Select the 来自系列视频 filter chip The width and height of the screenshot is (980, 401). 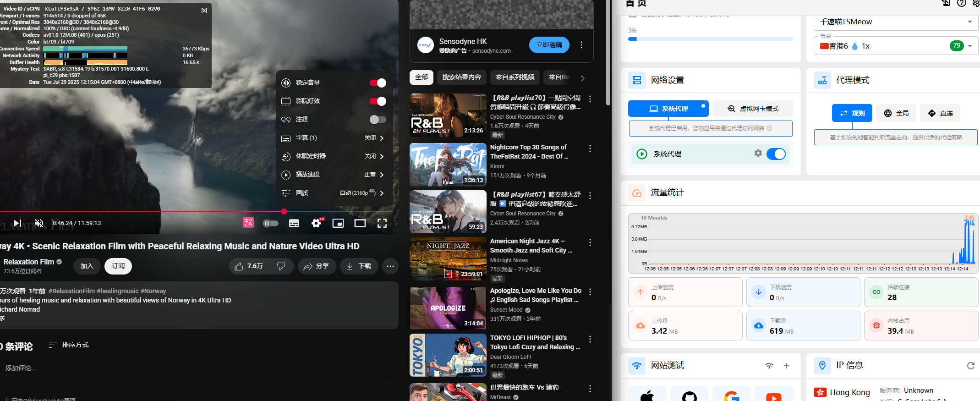515,77
